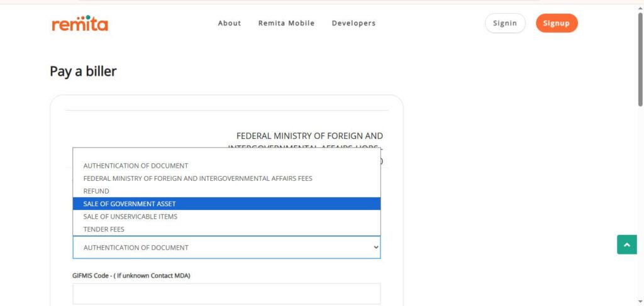Select the REFUND option
The height and width of the screenshot is (306, 644).
coord(226,191)
